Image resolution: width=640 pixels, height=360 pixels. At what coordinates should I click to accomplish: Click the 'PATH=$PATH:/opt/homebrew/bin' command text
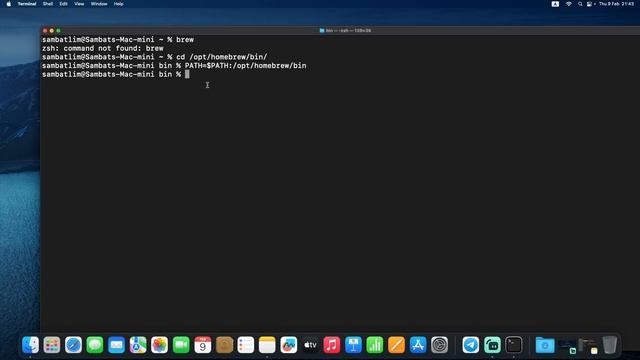click(245, 66)
